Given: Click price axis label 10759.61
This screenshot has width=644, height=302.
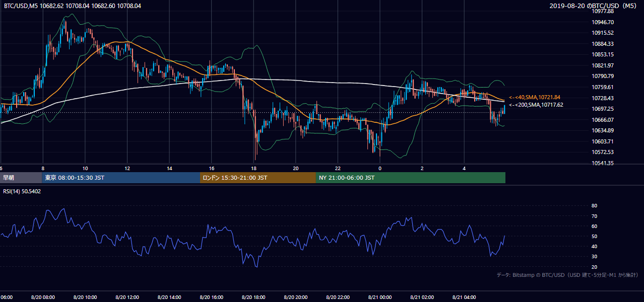Looking at the screenshot, I should [603, 87].
